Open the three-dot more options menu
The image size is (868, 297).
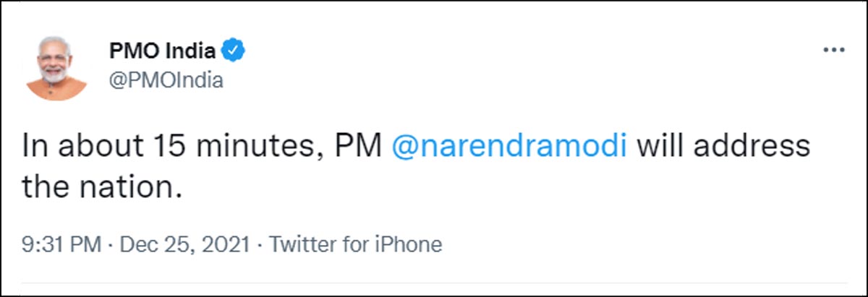[x=834, y=51]
